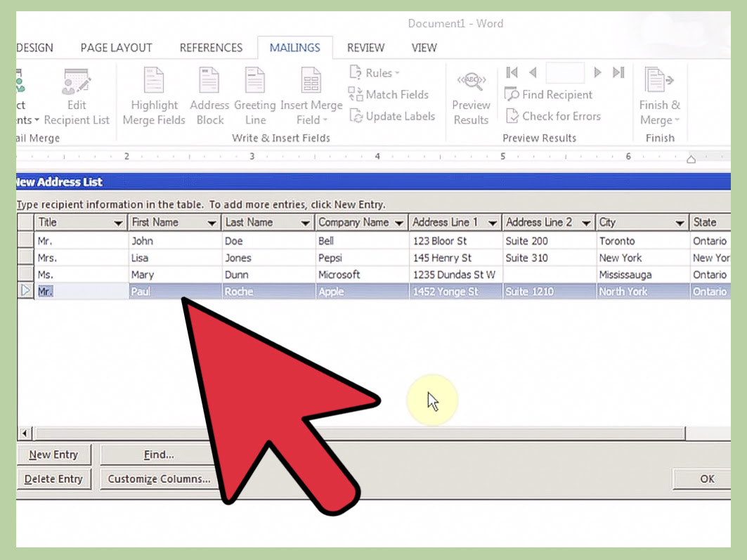Click the cell "John"
747x560 pixels.
click(x=175, y=241)
